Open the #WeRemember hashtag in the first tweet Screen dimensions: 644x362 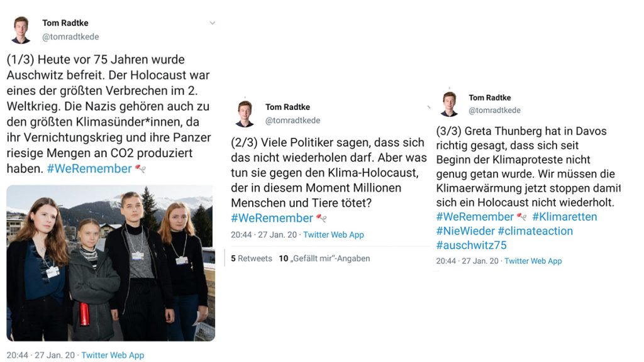click(x=89, y=168)
